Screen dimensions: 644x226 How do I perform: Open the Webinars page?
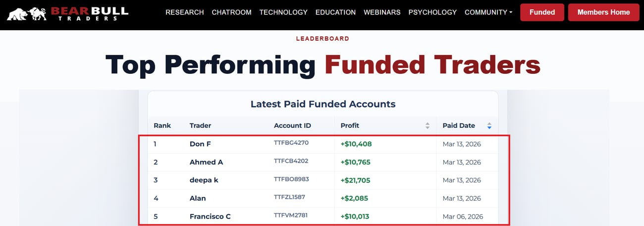(382, 12)
